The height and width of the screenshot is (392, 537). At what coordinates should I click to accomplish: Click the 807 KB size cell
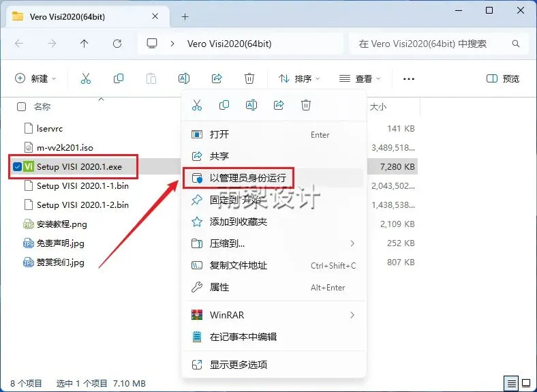point(401,262)
